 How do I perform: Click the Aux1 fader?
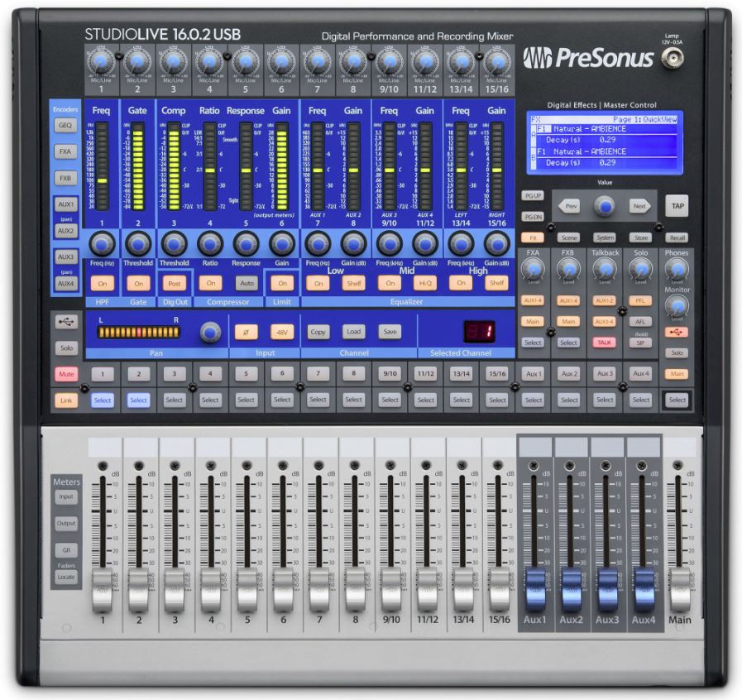pos(534,590)
